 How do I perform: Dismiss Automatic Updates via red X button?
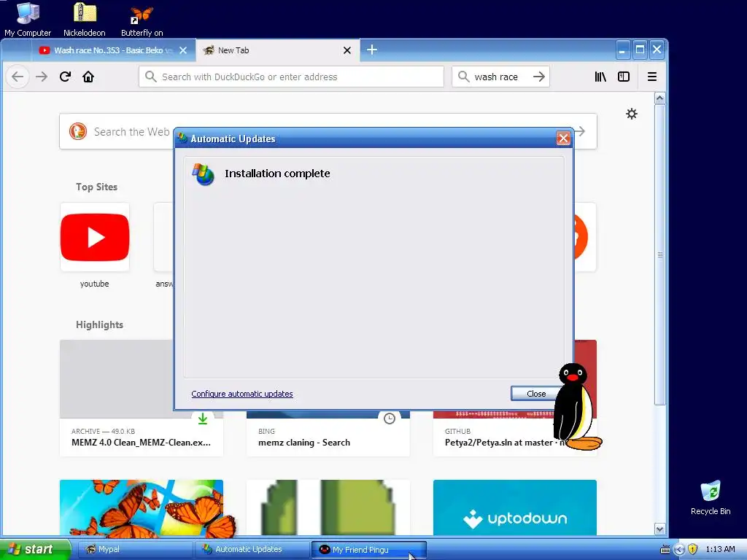pyautogui.click(x=563, y=139)
